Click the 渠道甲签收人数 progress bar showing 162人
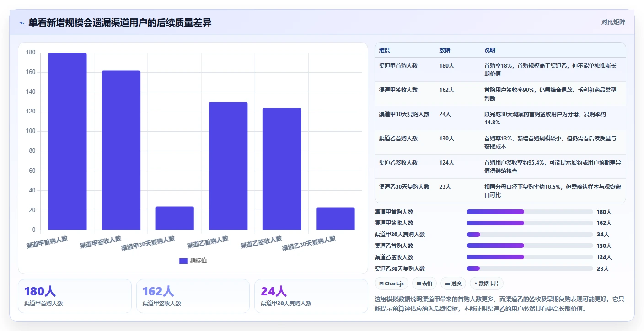The image size is (644, 331). [x=530, y=223]
